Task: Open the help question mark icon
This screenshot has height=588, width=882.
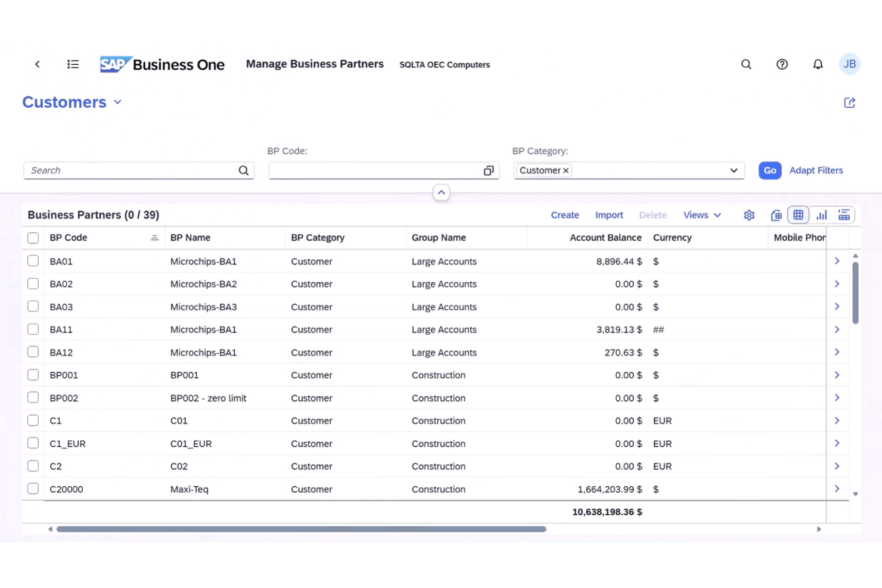Action: pyautogui.click(x=782, y=64)
